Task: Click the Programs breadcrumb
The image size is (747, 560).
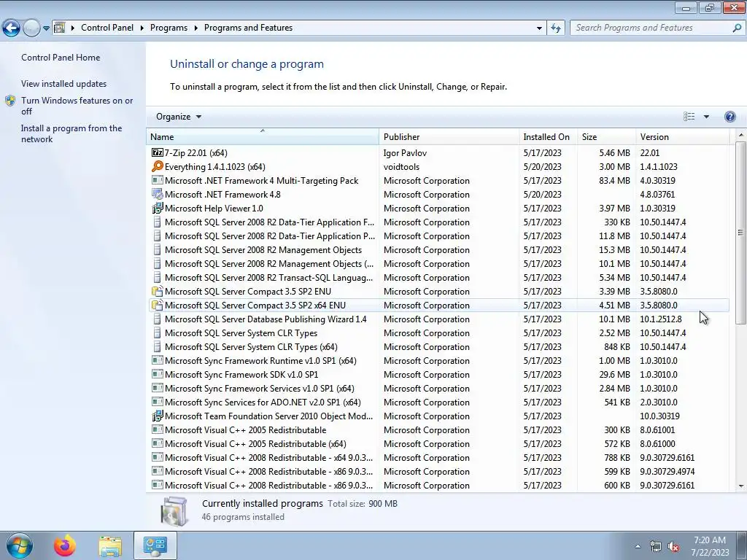Action: click(169, 28)
